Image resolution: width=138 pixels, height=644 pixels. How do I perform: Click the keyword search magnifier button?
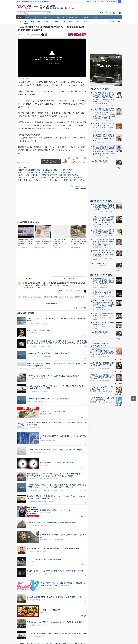click(49, 13)
